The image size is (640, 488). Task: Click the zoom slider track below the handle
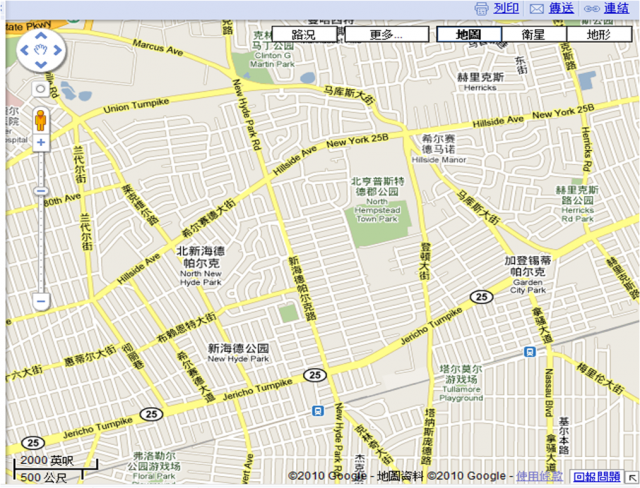(x=41, y=244)
